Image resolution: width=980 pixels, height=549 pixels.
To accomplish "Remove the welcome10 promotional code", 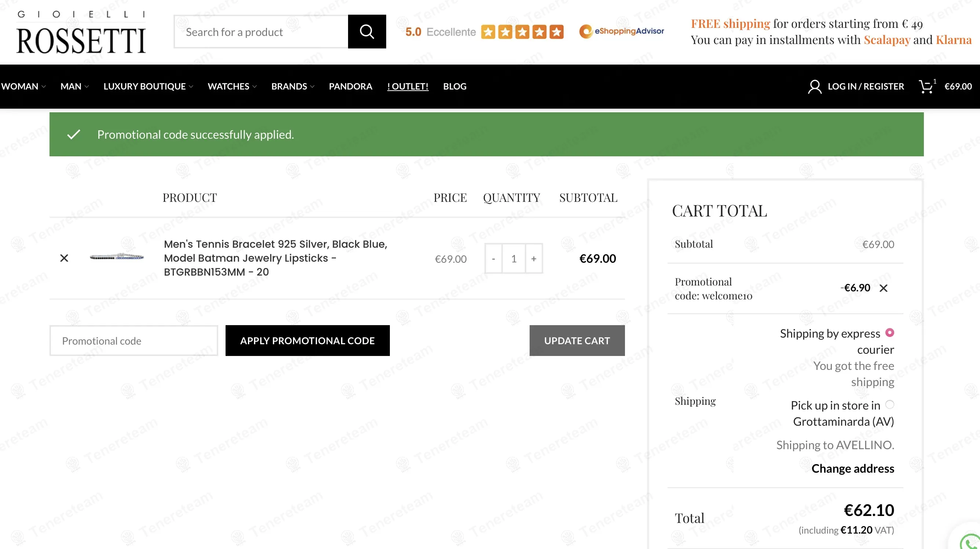I will (x=884, y=288).
